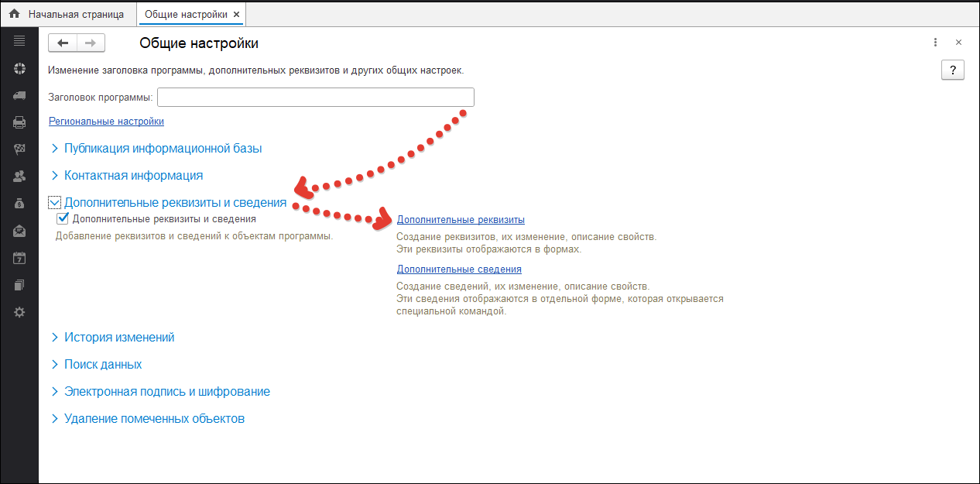
Task: Open Дополнительные сведения link
Action: click(459, 269)
